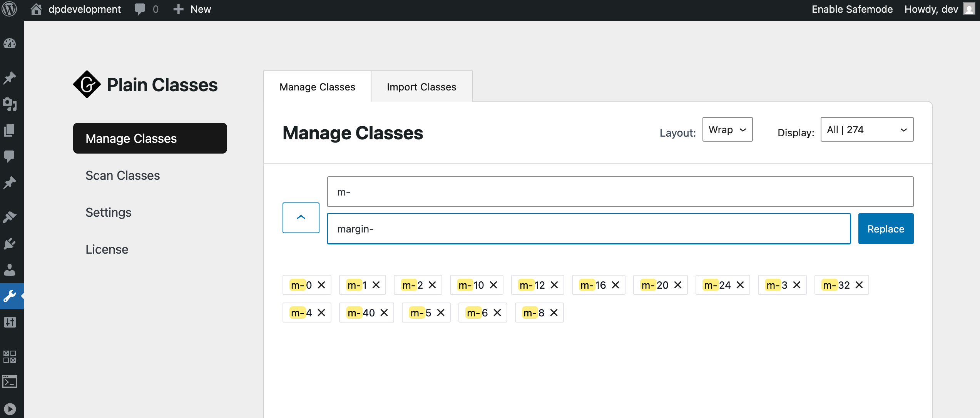Open dpdevelopment site link
The width and height of the screenshot is (980, 418).
85,9
